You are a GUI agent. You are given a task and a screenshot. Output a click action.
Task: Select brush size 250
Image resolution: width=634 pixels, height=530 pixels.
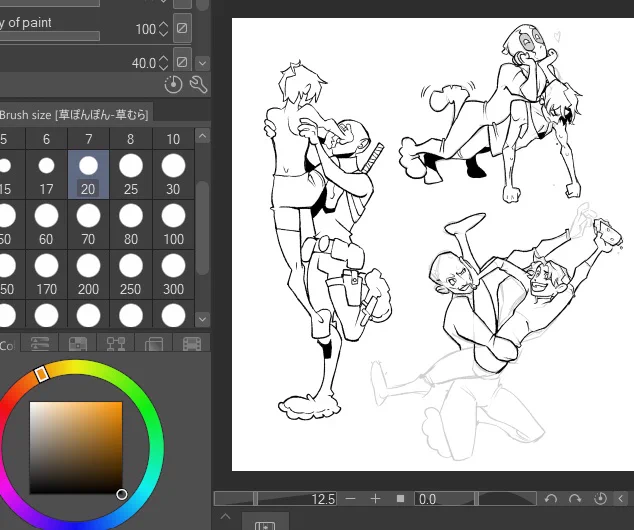[131, 275]
